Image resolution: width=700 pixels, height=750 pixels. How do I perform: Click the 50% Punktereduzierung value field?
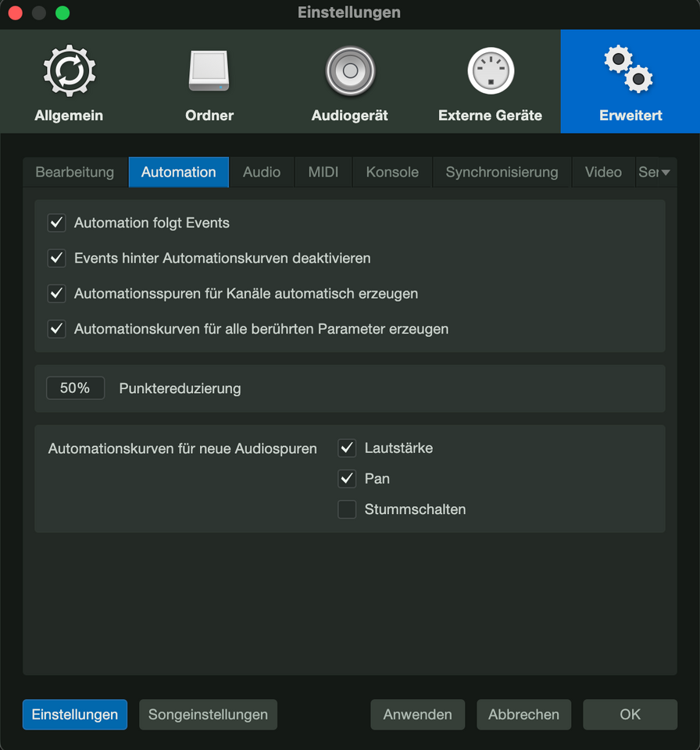(x=75, y=388)
